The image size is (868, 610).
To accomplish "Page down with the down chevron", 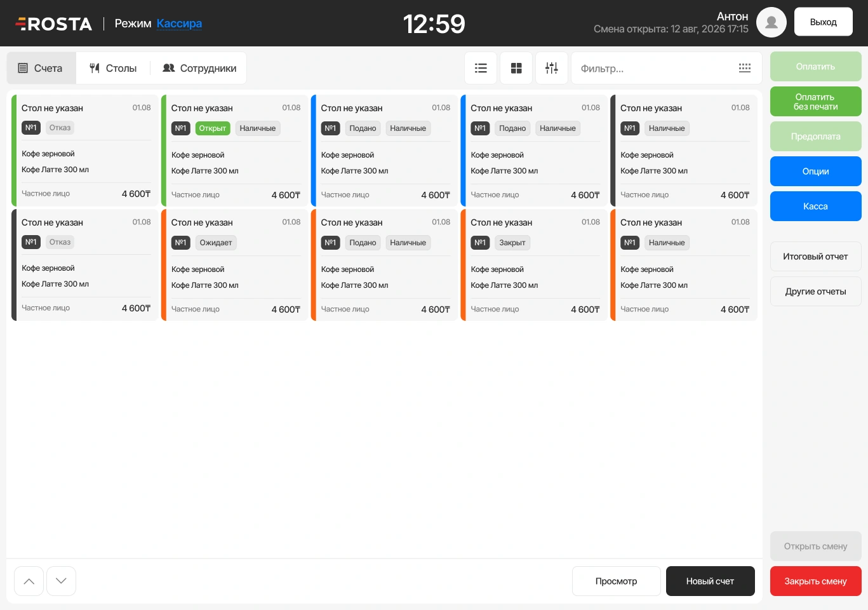I will tap(61, 581).
